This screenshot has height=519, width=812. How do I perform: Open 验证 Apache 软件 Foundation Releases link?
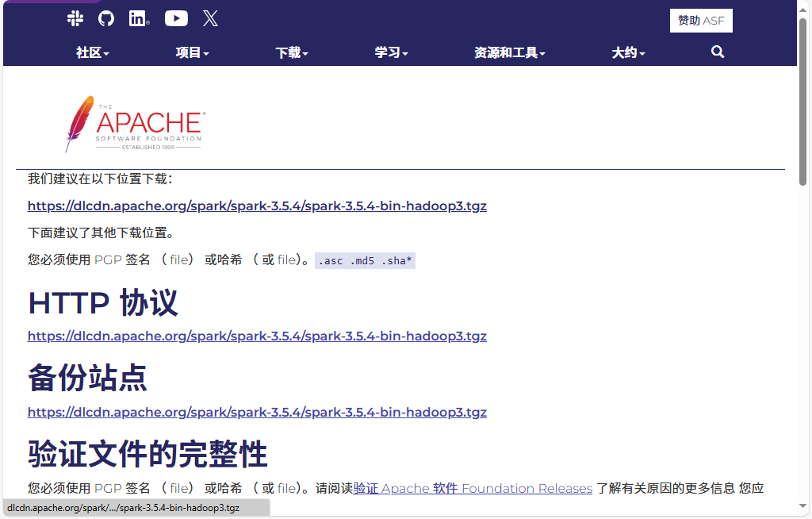pos(473,488)
